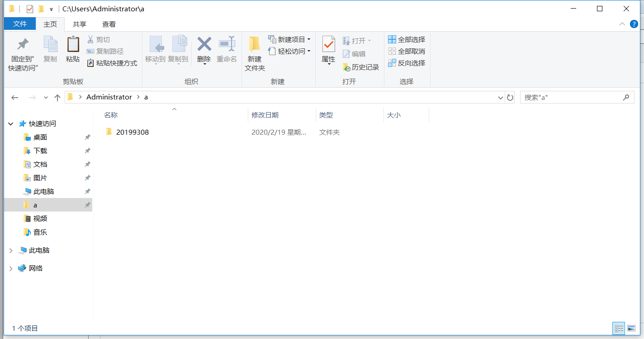The width and height of the screenshot is (644, 339).
Task: Click the Move To icon
Action: pos(156,45)
